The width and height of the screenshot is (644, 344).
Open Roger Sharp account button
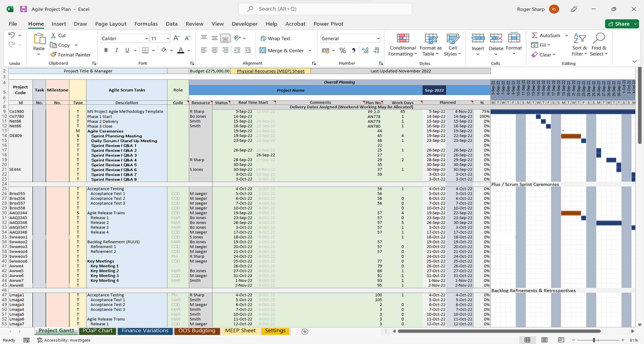coord(538,9)
